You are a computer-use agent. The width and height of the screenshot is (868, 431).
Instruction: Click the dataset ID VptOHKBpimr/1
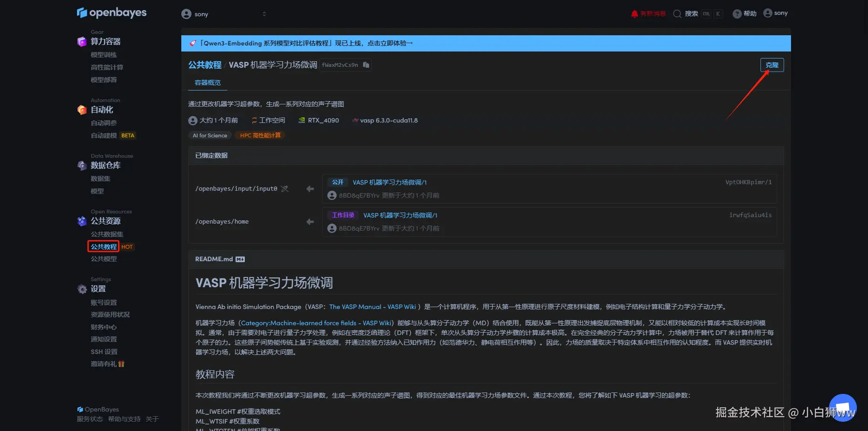tap(748, 182)
